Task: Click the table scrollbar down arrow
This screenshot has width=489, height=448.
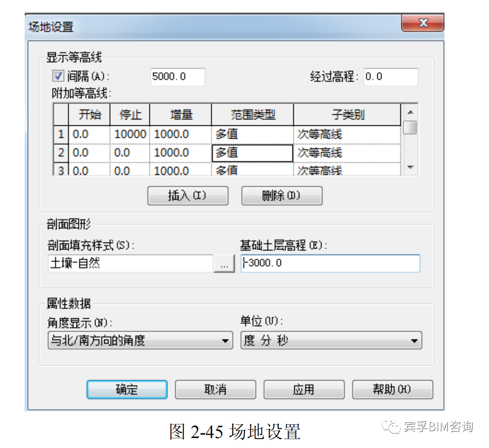Action: (x=410, y=168)
